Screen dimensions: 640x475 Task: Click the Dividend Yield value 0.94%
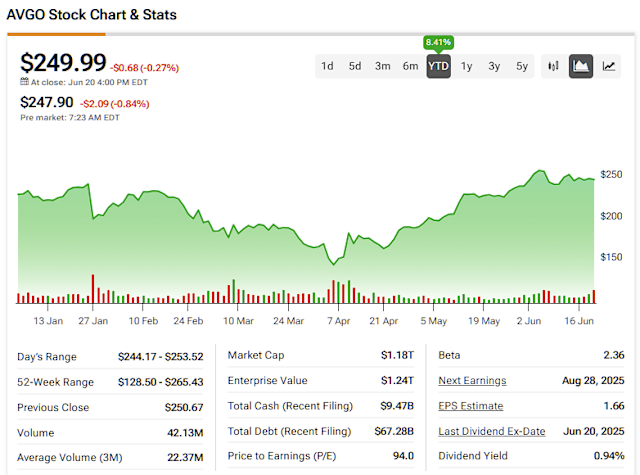tap(609, 456)
